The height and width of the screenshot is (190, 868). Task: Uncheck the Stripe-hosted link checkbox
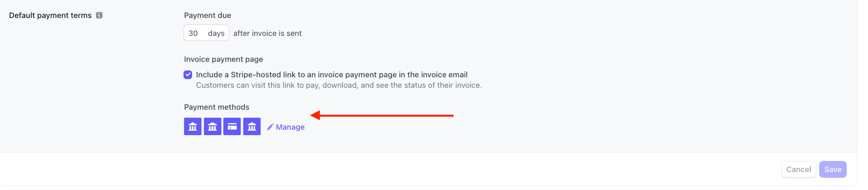[x=188, y=75]
